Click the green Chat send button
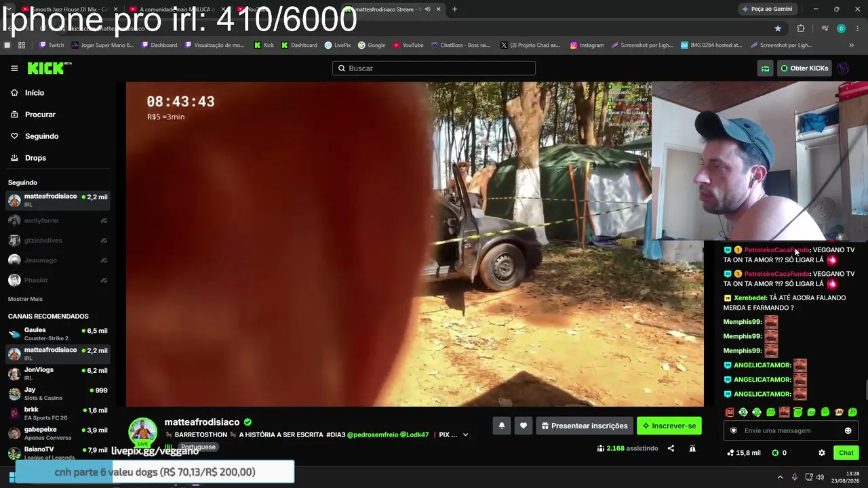Screen dimensions: 868x488 [x=846, y=453]
